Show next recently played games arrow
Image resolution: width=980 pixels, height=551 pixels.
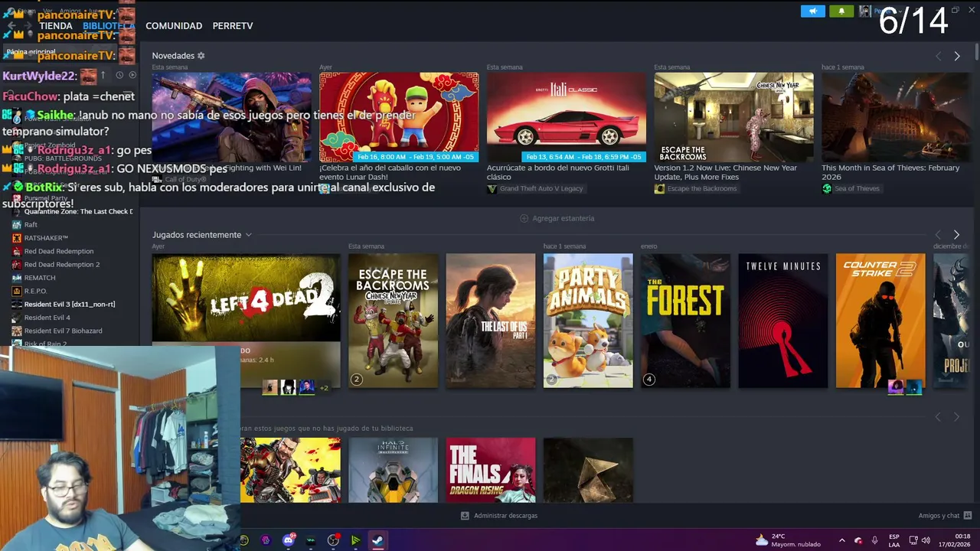click(x=956, y=235)
